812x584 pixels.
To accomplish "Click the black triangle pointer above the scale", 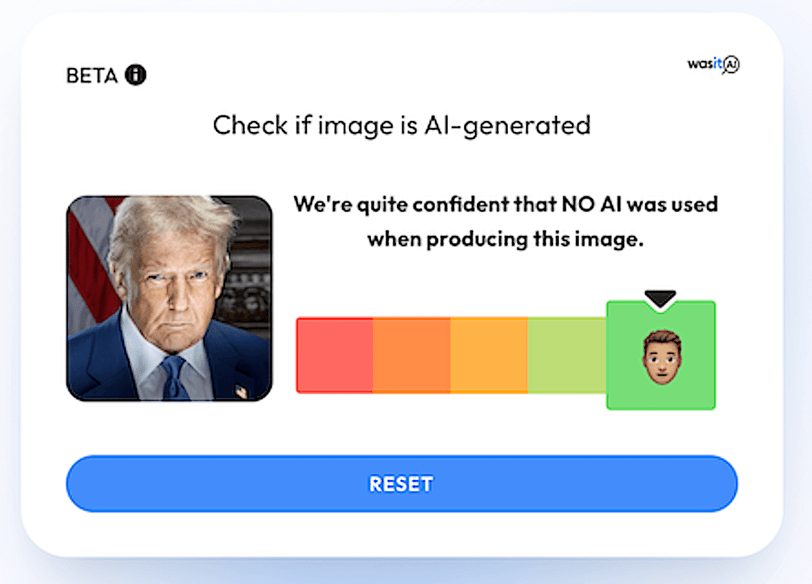I will coord(660,298).
